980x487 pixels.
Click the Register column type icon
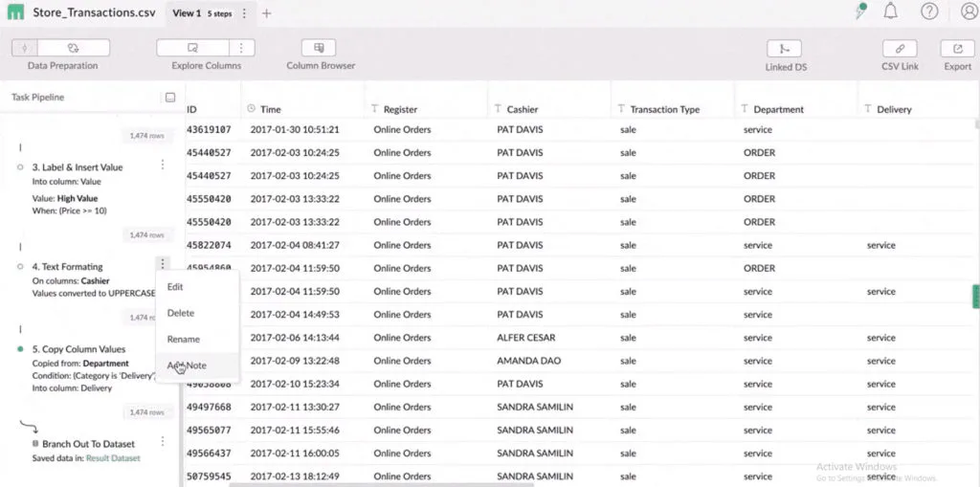click(374, 109)
